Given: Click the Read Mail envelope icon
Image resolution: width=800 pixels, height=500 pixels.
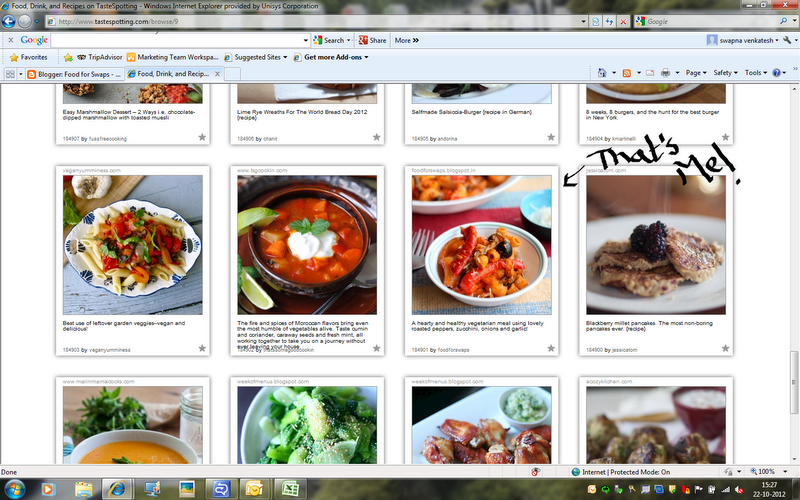Looking at the screenshot, I should (x=649, y=73).
